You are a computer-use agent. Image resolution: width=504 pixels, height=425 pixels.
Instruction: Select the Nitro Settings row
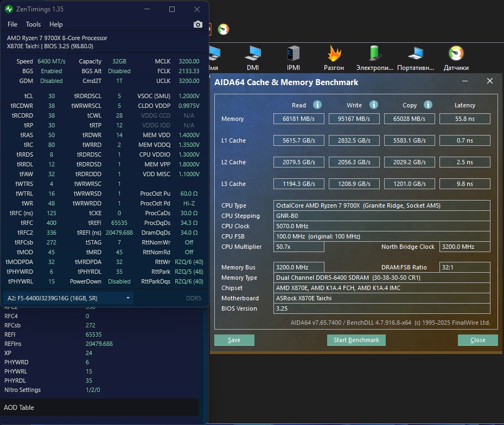(99, 390)
